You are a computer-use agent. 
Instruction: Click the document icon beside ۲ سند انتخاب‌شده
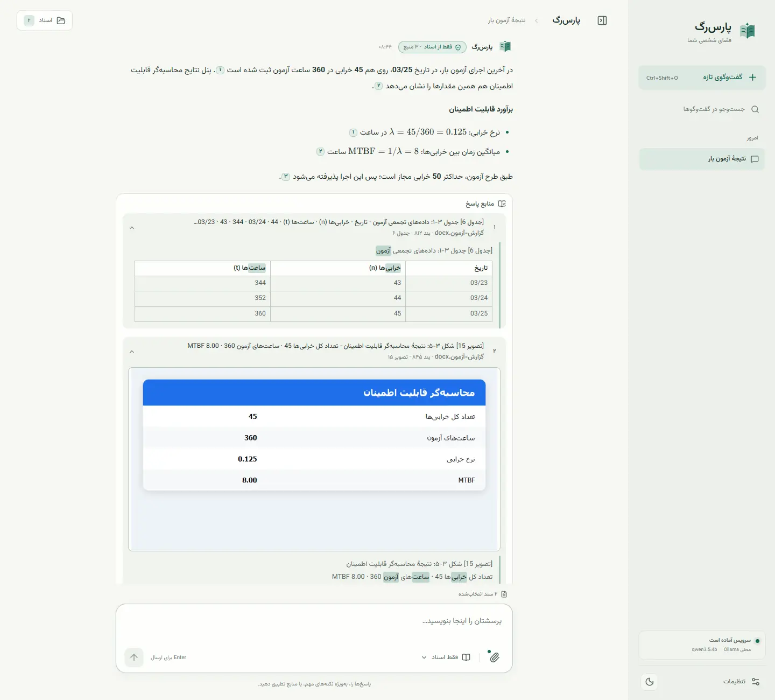pyautogui.click(x=504, y=594)
